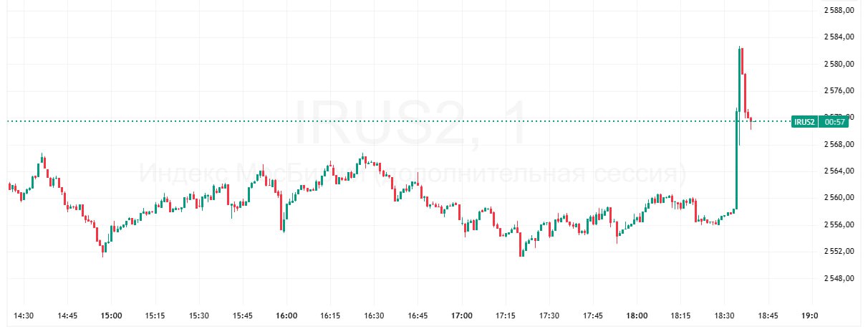Click the 14:30 time label
The height and width of the screenshot is (332, 868).
point(24,316)
